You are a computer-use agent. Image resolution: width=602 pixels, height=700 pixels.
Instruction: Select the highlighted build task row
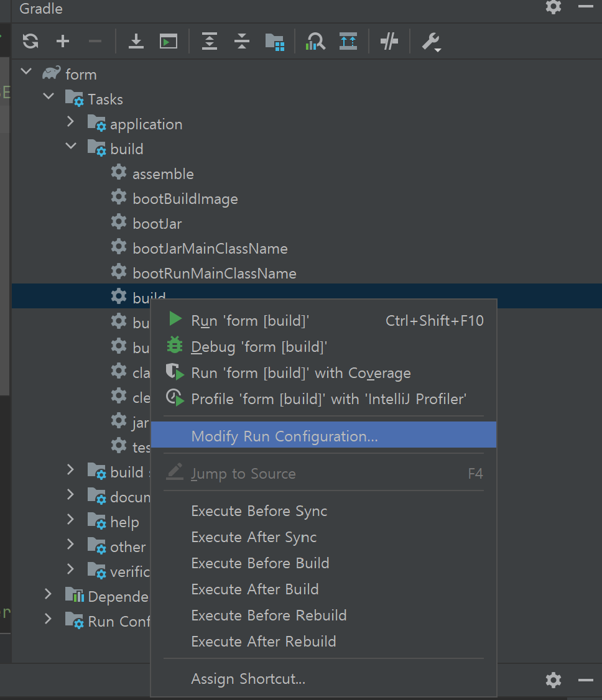tap(307, 295)
